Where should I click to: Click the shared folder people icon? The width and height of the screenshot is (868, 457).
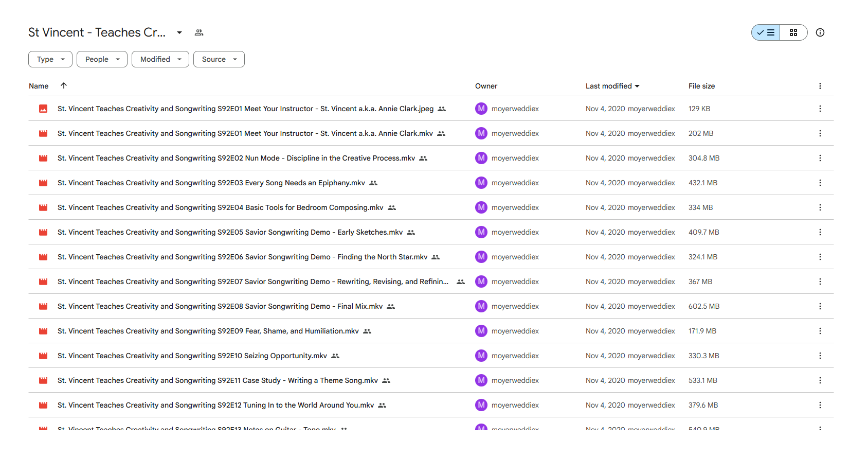click(x=199, y=32)
